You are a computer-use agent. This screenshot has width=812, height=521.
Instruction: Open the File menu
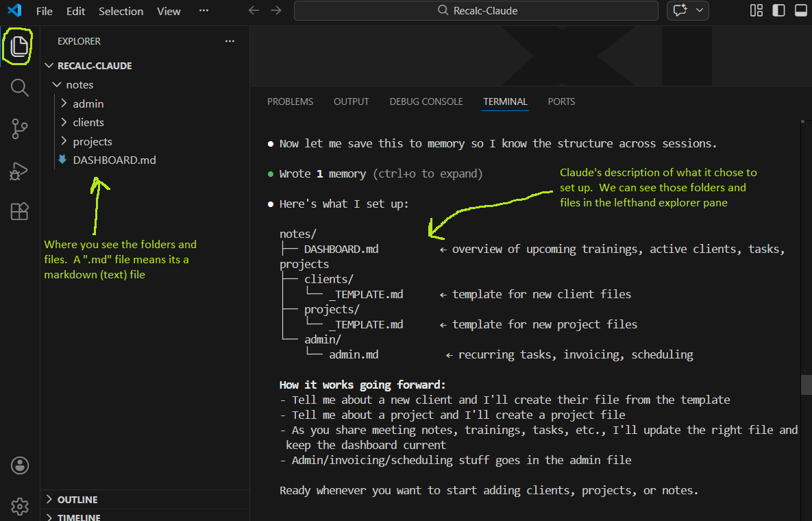point(45,11)
